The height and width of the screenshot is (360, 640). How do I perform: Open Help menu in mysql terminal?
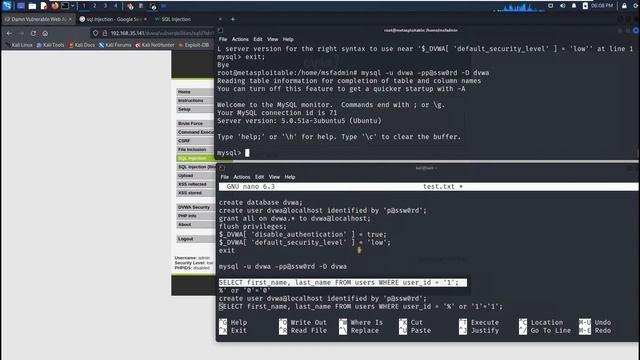(288, 39)
